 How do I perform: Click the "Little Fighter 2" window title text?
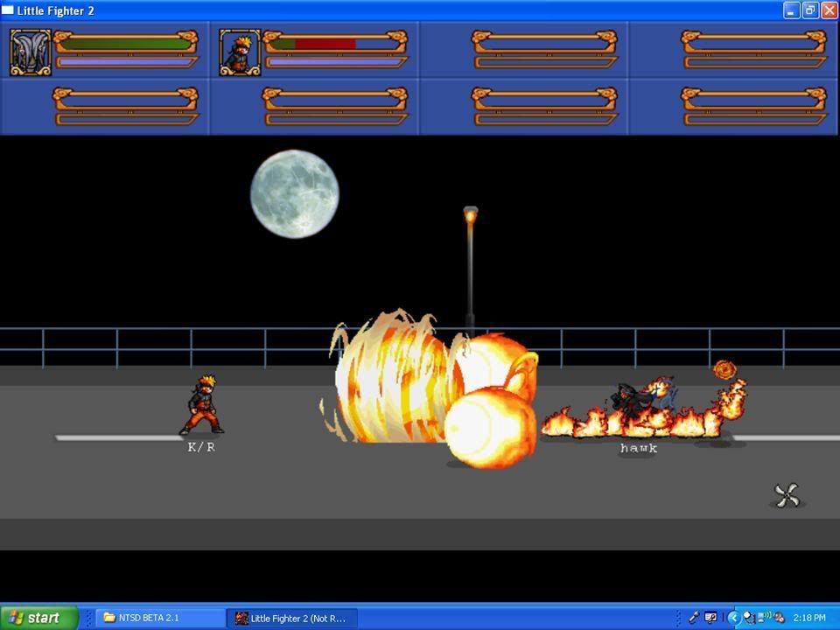[x=56, y=10]
